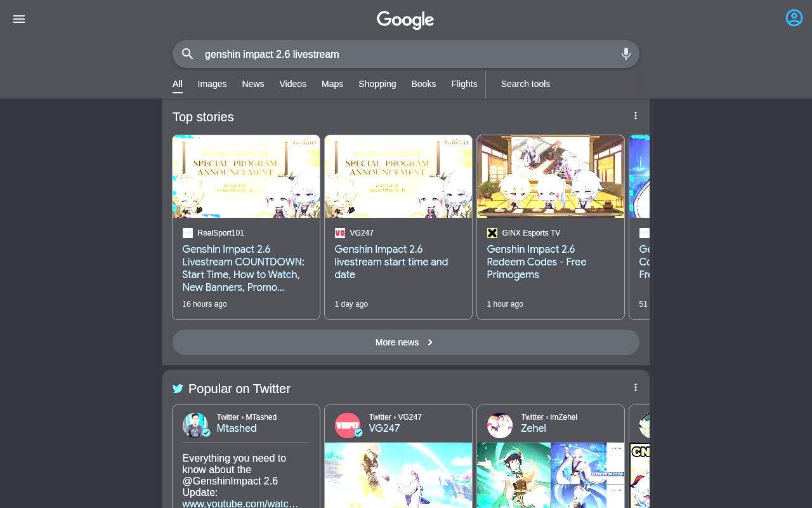The image size is (812, 508).
Task: Switch to the News tab
Action: [x=252, y=84]
